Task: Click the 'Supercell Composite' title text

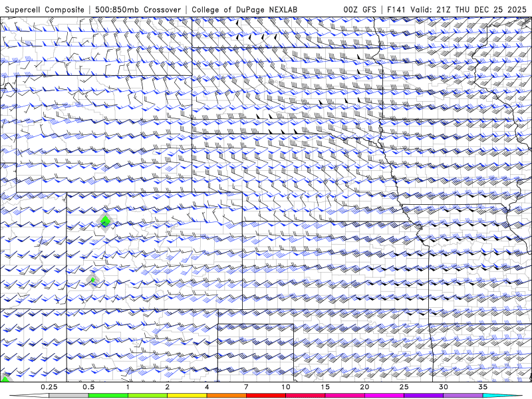Action: (45, 9)
